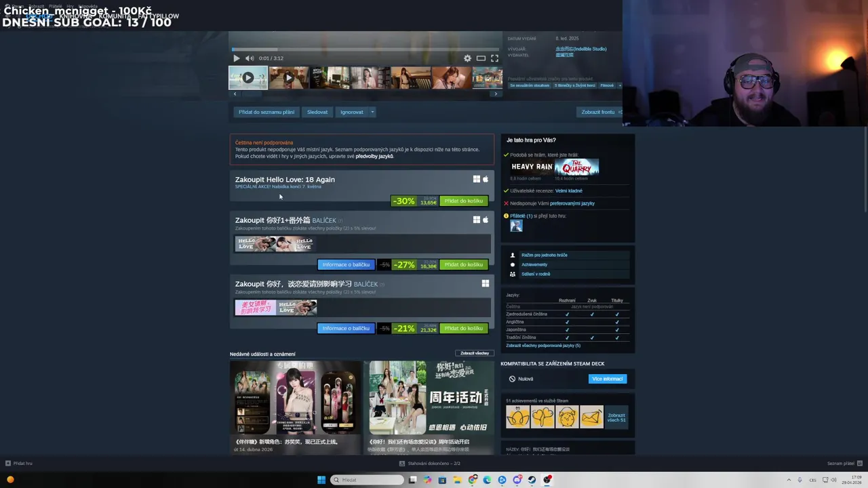The height and width of the screenshot is (488, 868).
Task: Open The Quarry game image
Action: 577,167
